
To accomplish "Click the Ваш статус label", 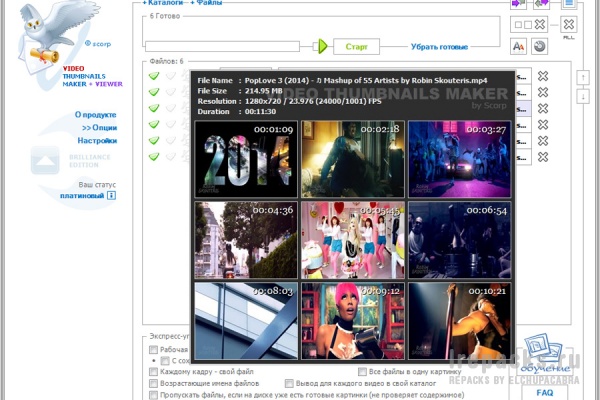I will tap(97, 184).
